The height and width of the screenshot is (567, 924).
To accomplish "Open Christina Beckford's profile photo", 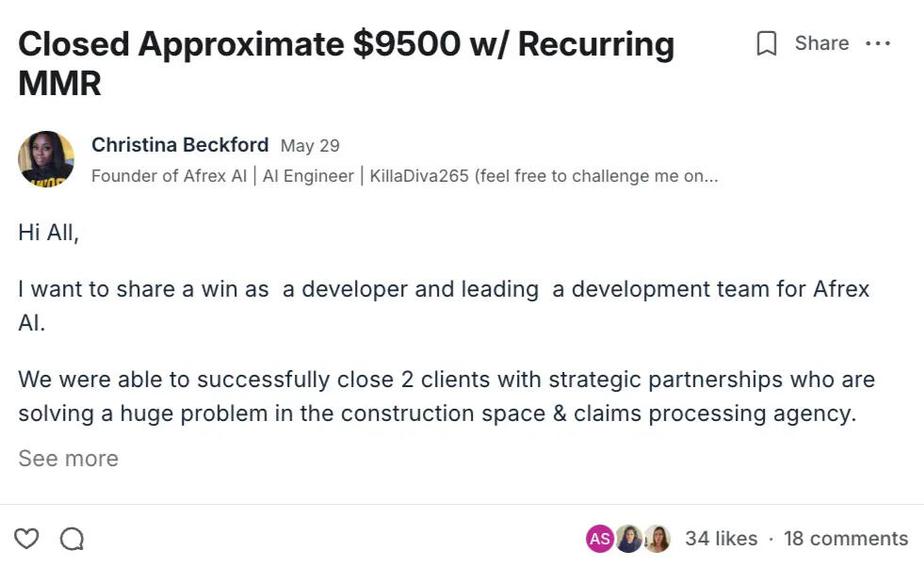I will click(x=46, y=159).
